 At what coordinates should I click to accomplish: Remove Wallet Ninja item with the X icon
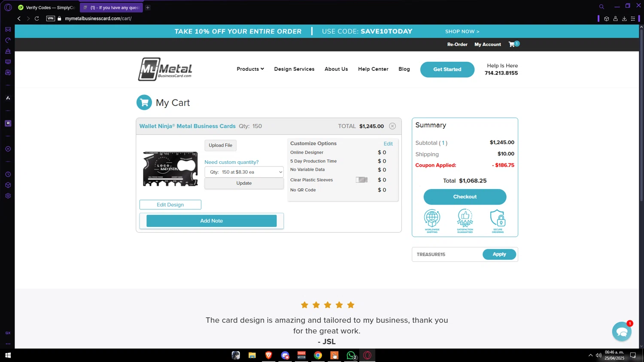392,126
